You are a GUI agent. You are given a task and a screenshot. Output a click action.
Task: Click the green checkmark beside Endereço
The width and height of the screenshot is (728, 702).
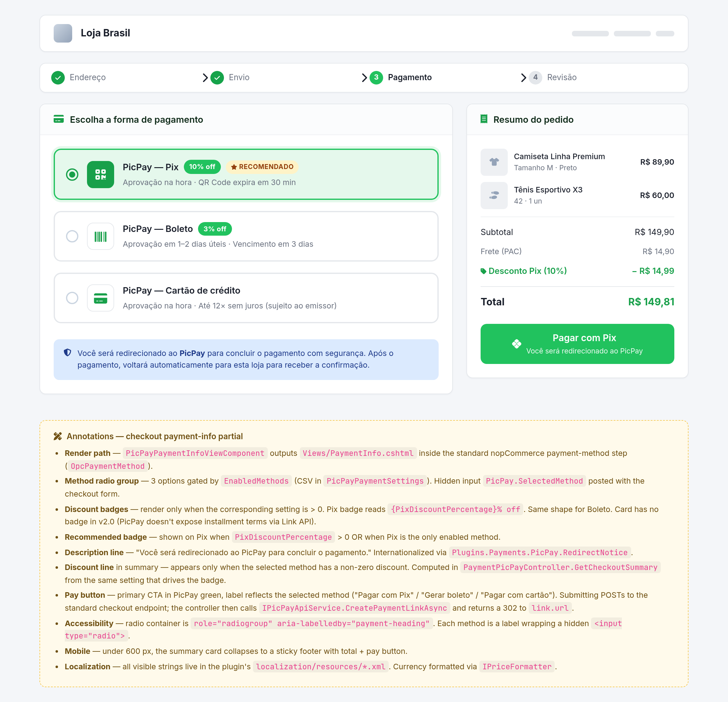(58, 77)
